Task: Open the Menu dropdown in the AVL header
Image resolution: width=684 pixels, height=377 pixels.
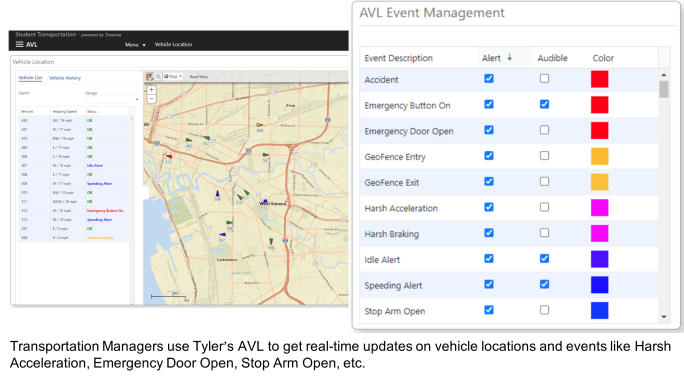Action: pyautogui.click(x=135, y=45)
